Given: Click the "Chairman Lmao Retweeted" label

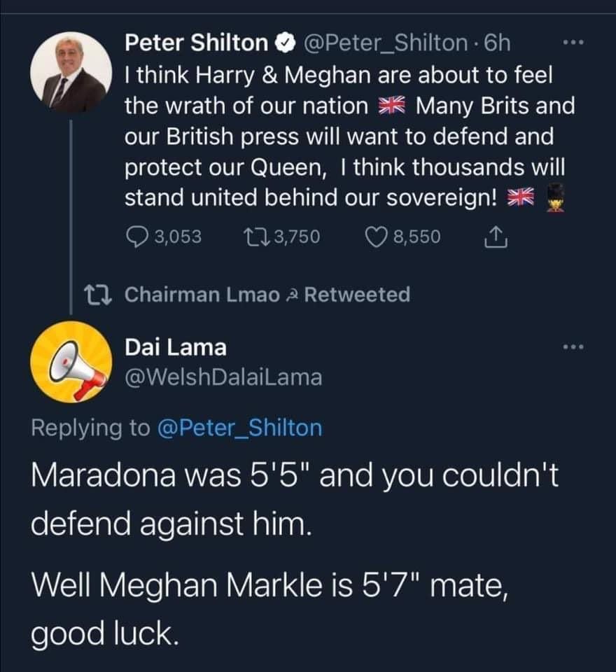Looking at the screenshot, I should click(267, 295).
